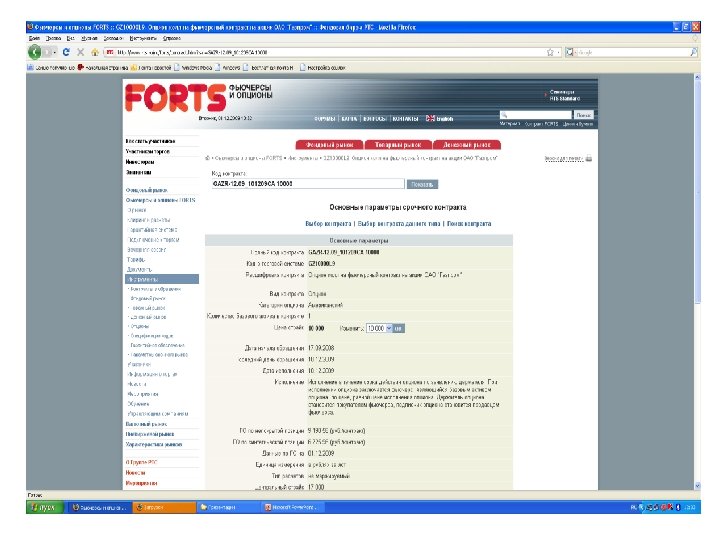Click the OK button beside strike dropdown
This screenshot has width=720, height=540.
398,328
